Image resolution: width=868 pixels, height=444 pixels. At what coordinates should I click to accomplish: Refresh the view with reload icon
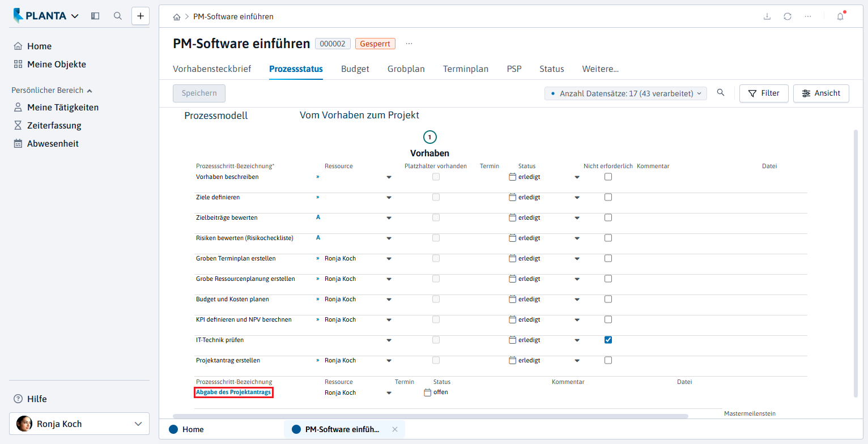(788, 16)
